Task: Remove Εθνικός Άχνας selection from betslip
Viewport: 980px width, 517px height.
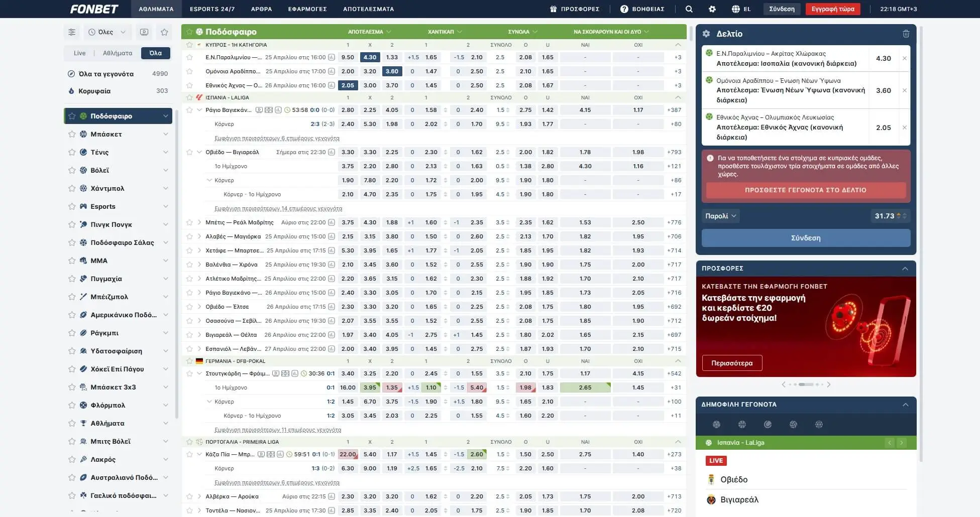Action: 905,127
